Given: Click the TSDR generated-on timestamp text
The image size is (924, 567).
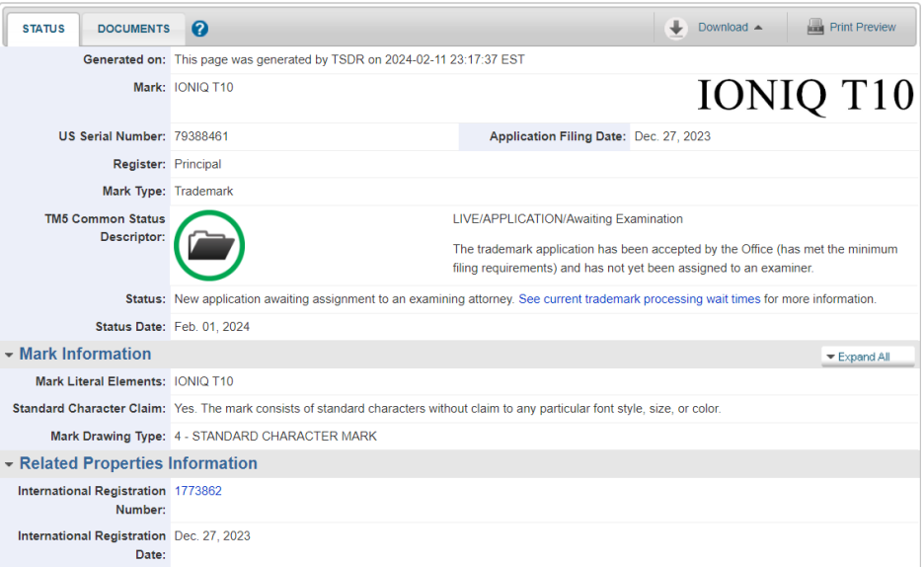Looking at the screenshot, I should pos(349,59).
